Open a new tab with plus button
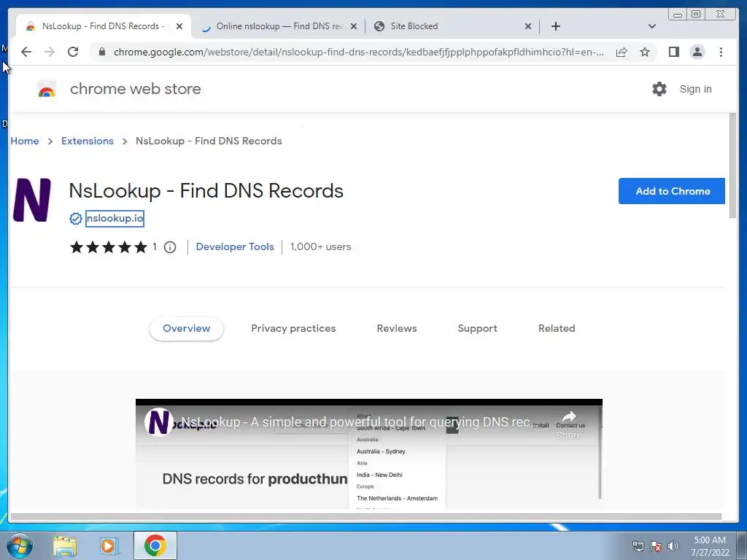The width and height of the screenshot is (747, 560). (555, 26)
